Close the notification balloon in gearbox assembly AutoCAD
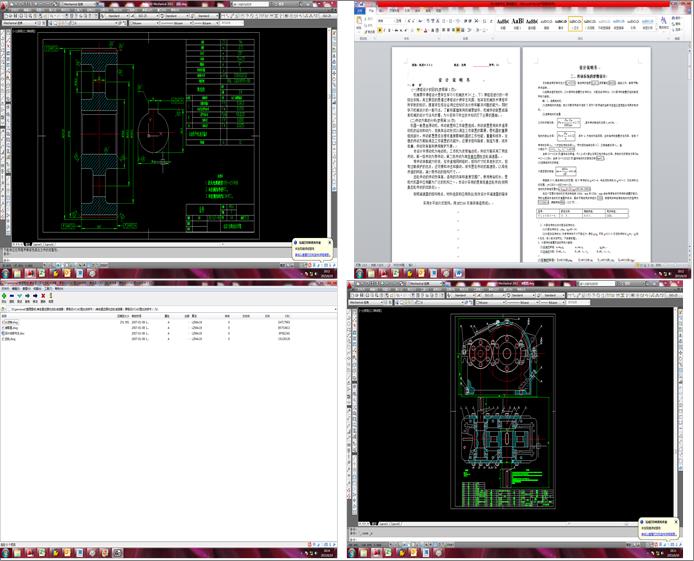 pyautogui.click(x=675, y=522)
